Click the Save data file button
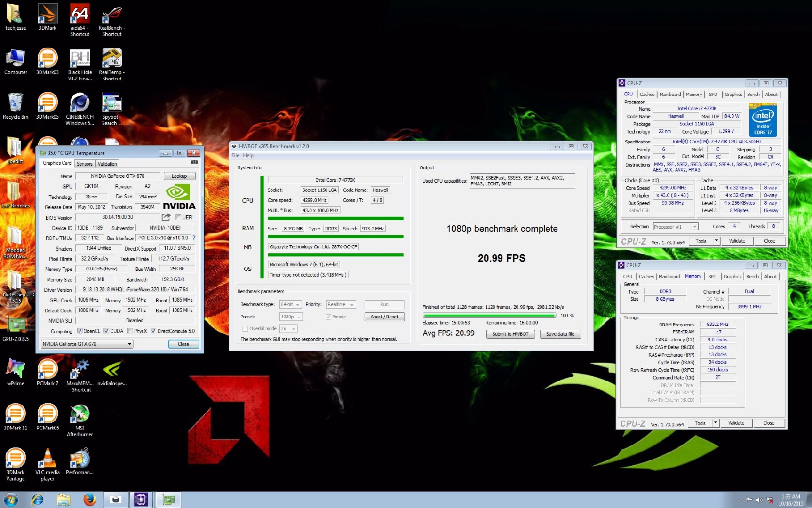The image size is (812, 508). (x=560, y=334)
